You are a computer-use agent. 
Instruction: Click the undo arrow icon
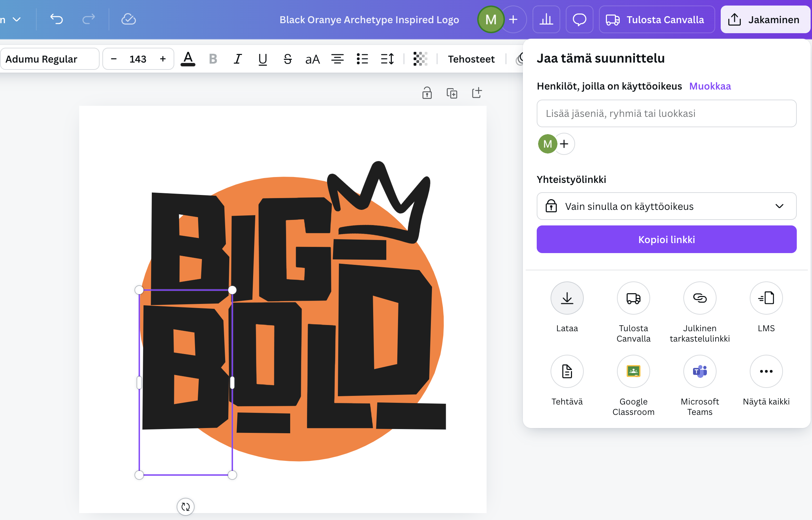click(x=56, y=19)
